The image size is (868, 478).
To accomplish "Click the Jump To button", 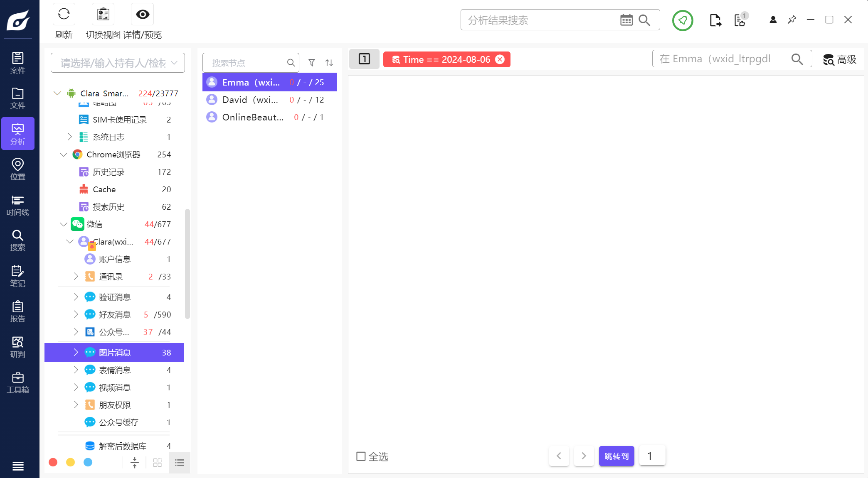I will coord(616,456).
